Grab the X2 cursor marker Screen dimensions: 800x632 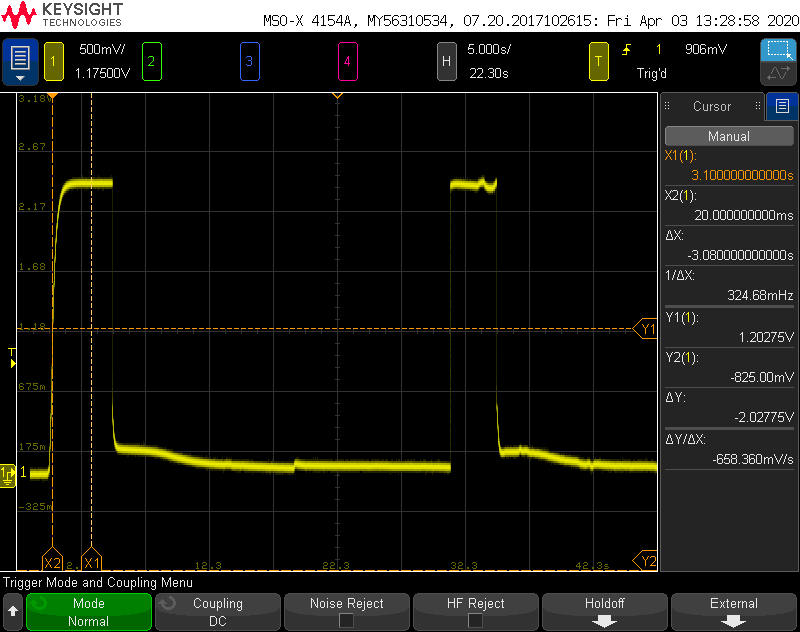(x=53, y=560)
